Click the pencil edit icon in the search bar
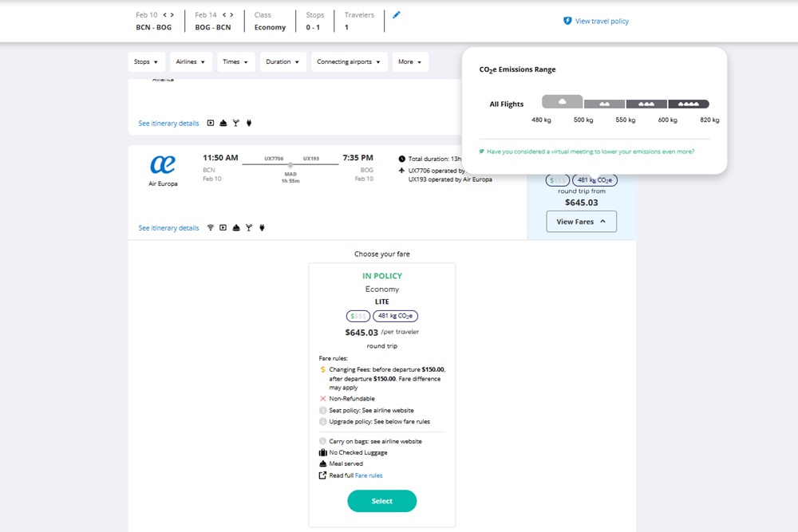Image resolution: width=798 pixels, height=532 pixels. 397,14
